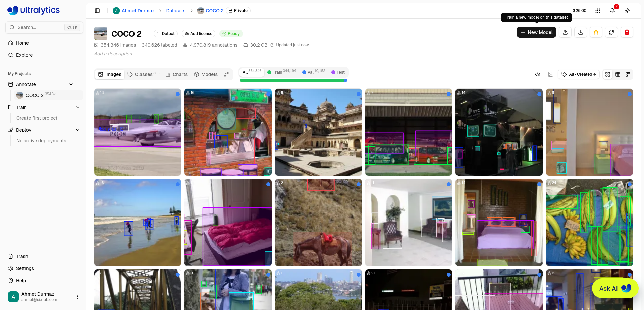Click Add license button
This screenshot has height=310, width=644.
199,34
